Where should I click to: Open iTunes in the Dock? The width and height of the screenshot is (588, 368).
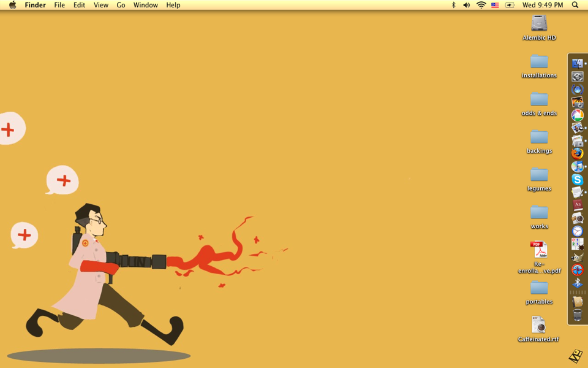click(577, 166)
